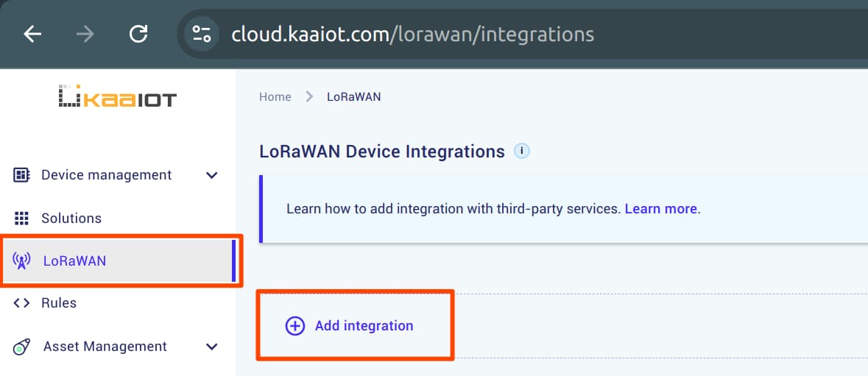The image size is (868, 376).
Task: Open Device management menu item
Action: pyautogui.click(x=106, y=175)
